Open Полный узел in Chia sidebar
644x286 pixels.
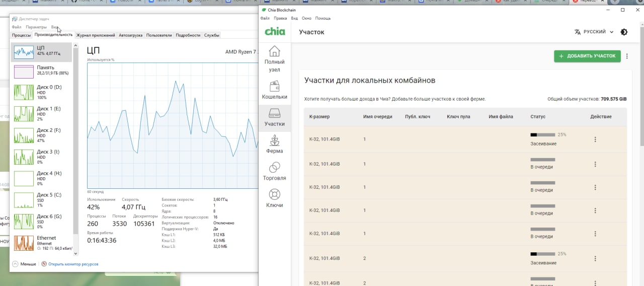274,58
